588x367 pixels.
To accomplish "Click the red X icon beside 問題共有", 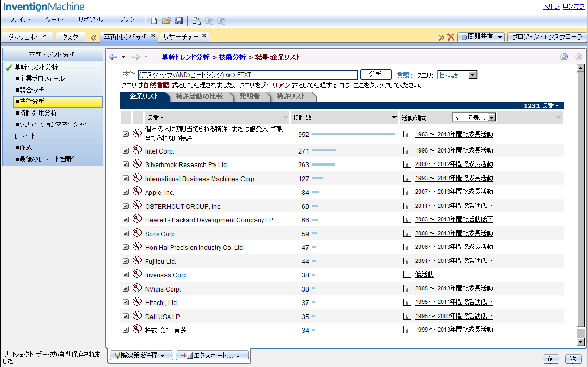I will click(x=451, y=37).
